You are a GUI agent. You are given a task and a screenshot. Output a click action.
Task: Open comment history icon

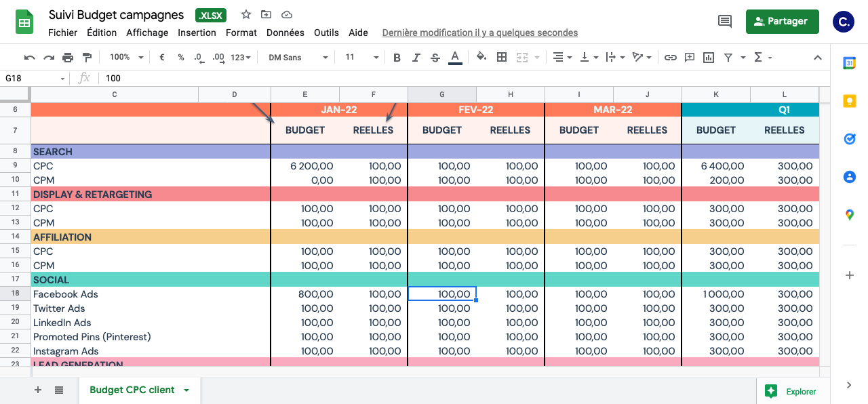click(x=725, y=21)
